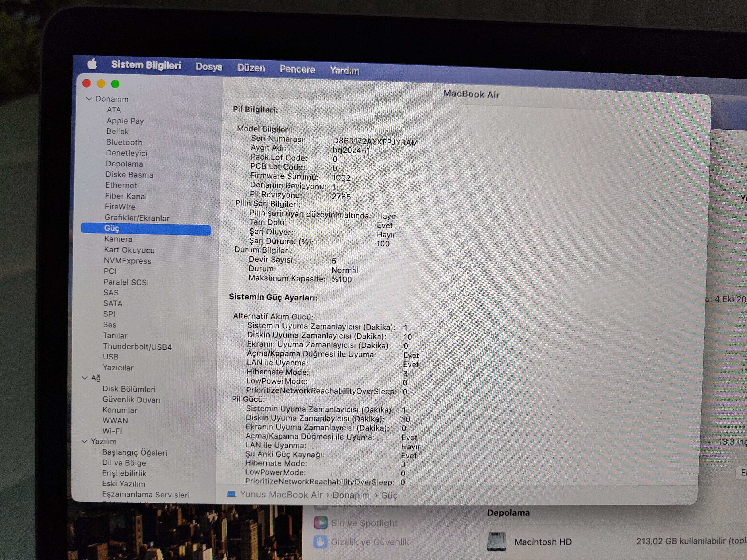
Task: Open the Düzen menu
Action: [251, 68]
